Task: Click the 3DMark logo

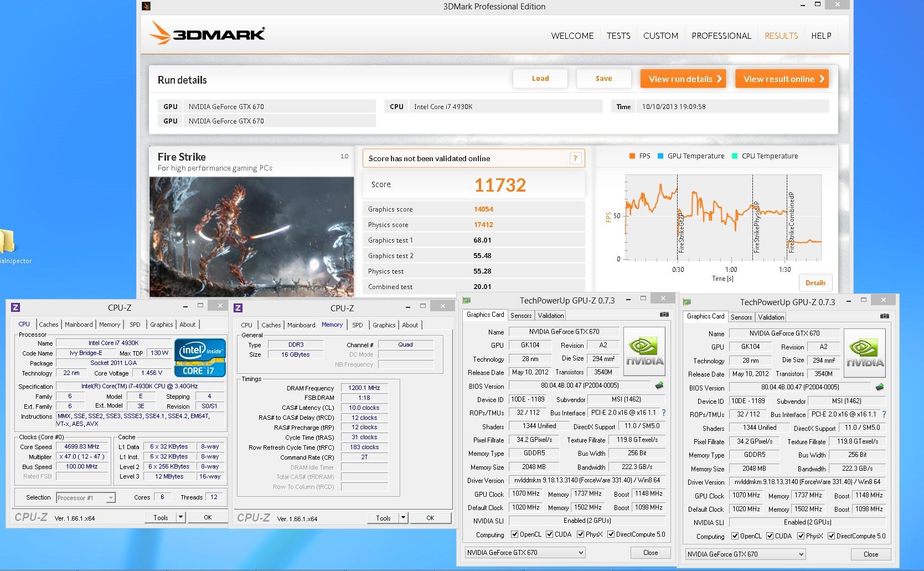Action: (207, 34)
